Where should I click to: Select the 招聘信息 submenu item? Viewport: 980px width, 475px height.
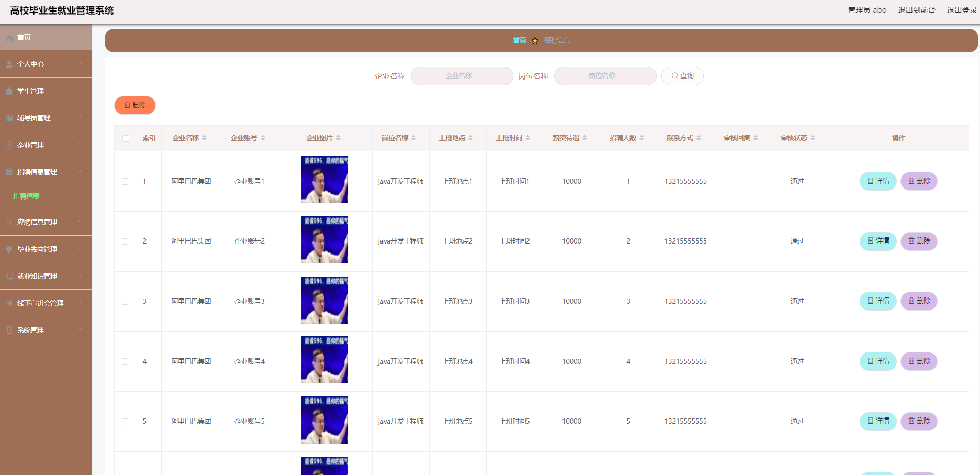26,196
